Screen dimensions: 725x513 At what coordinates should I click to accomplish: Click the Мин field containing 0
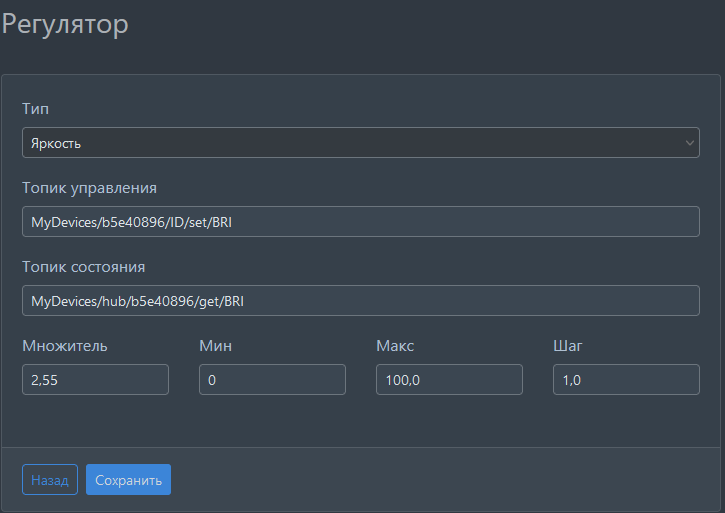click(x=272, y=380)
